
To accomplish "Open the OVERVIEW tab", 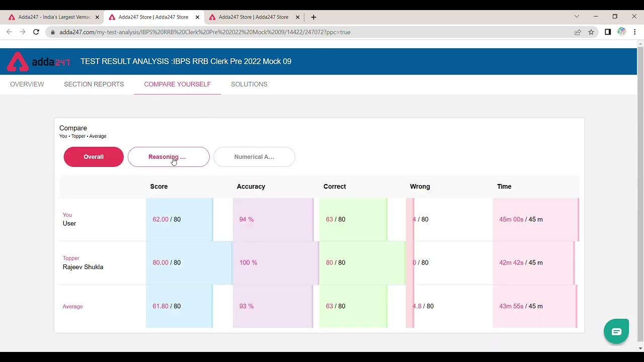I will (x=27, y=84).
